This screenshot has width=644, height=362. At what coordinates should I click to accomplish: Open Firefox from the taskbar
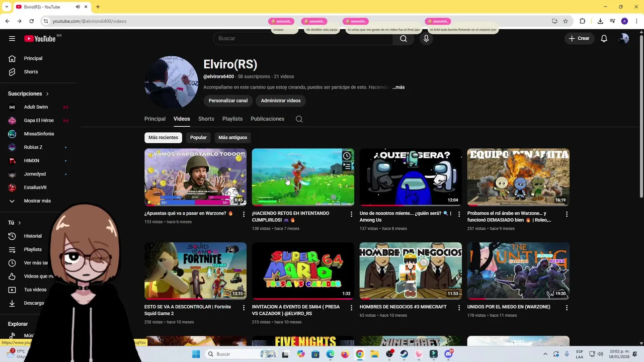(x=345, y=354)
